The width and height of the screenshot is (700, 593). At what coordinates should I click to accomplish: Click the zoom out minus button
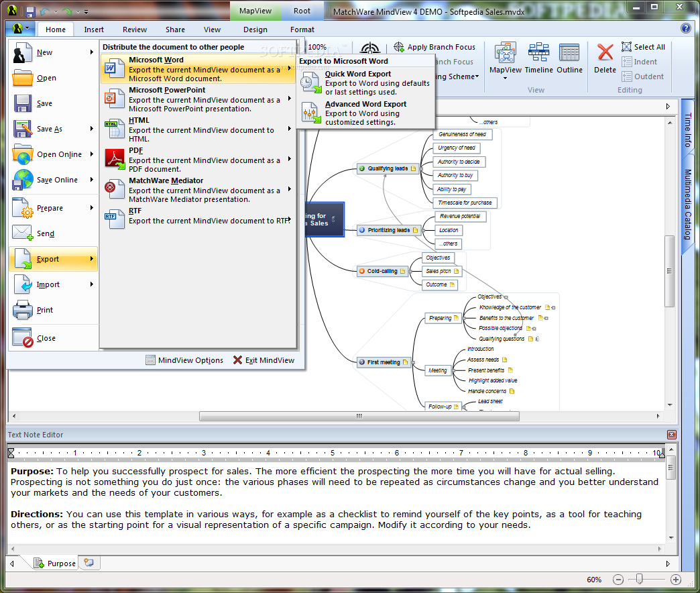pos(618,580)
